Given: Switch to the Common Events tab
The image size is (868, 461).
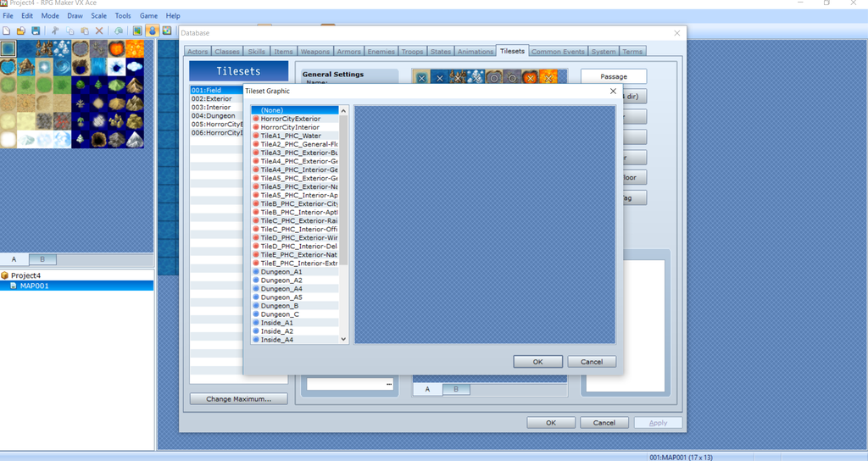Looking at the screenshot, I should [558, 52].
